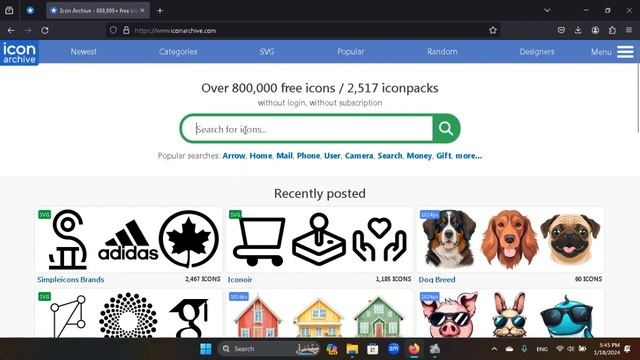Screen dimensions: 640x360
Task: Click the Icon Archive logo
Action: pyautogui.click(x=20, y=52)
